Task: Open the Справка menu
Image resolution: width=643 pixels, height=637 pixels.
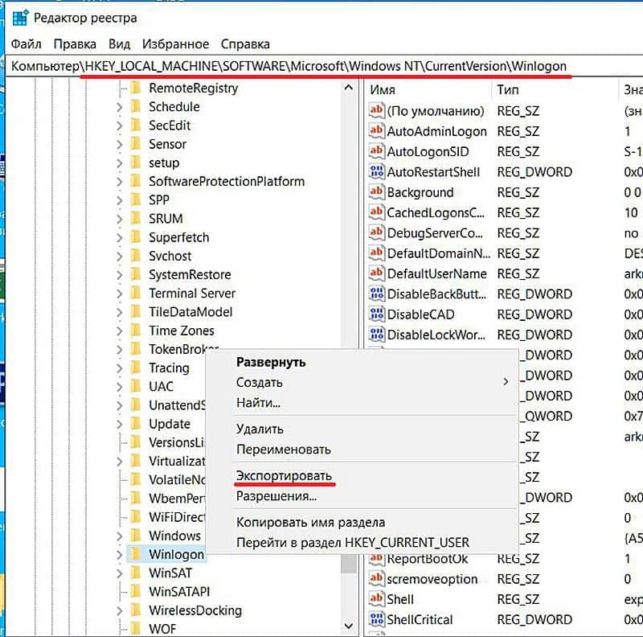Action: 245,44
